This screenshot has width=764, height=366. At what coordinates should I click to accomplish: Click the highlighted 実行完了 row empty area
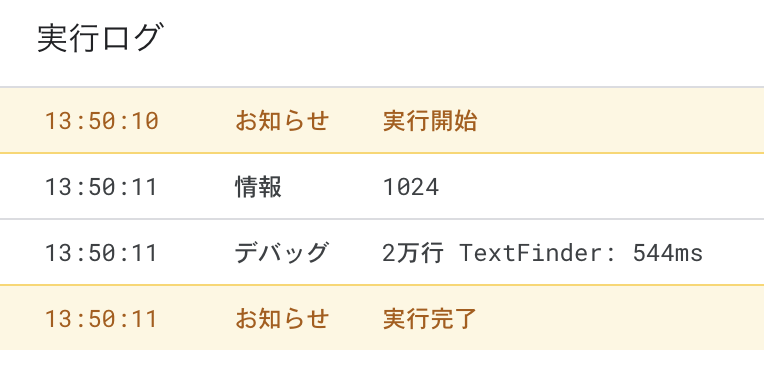tap(619, 318)
